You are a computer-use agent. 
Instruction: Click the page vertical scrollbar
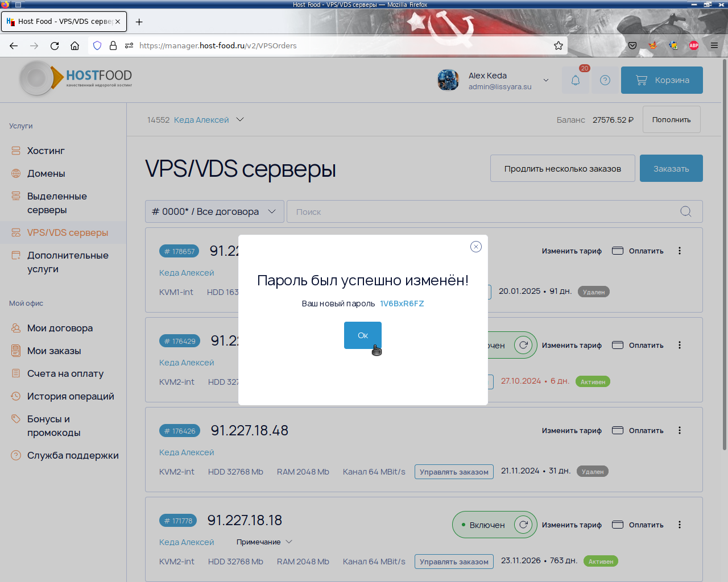(x=725, y=253)
